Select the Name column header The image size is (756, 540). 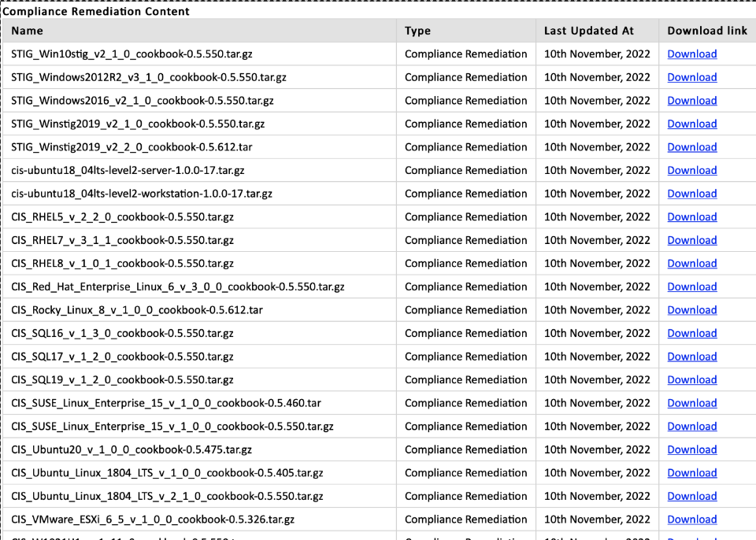point(27,31)
